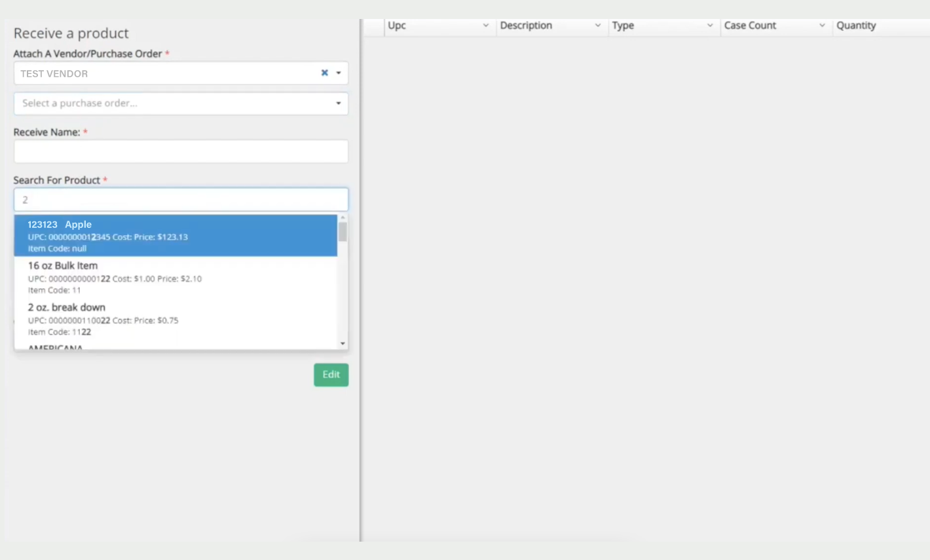Open the vendor dropdown arrow
This screenshot has height=560, width=930.
click(x=339, y=73)
